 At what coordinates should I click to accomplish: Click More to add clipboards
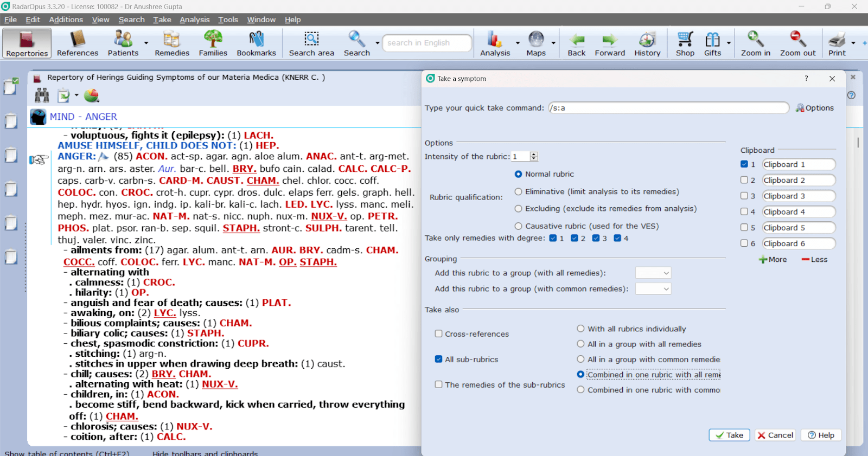773,260
